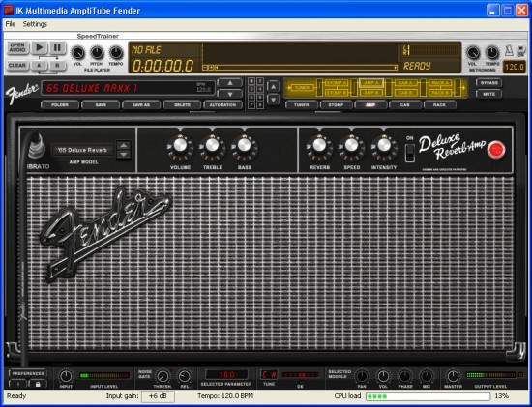Click the Play button in SpeedTrainer
The height and width of the screenshot is (407, 532).
point(40,47)
